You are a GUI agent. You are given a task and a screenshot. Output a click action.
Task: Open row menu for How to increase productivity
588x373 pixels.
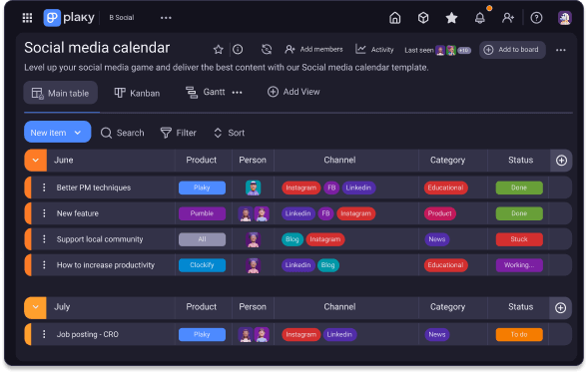[44, 265]
